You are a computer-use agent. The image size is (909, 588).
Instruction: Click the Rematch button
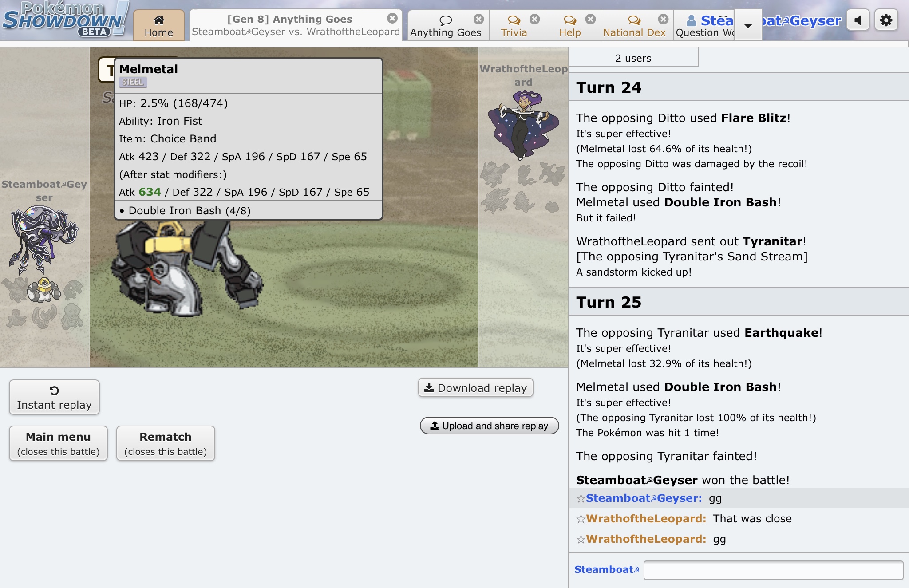pyautogui.click(x=166, y=443)
